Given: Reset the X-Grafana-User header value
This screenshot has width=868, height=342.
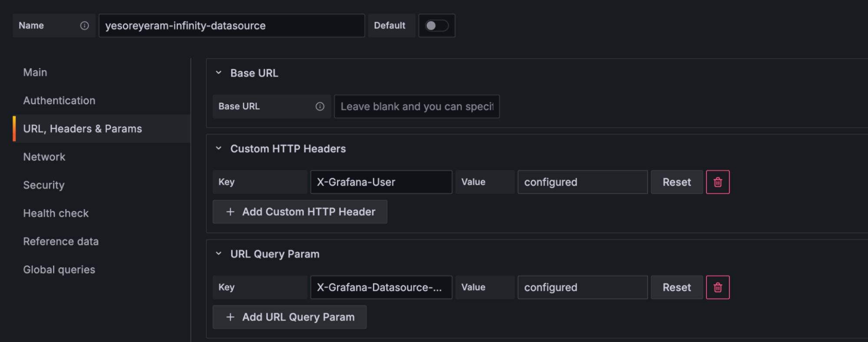Looking at the screenshot, I should [x=677, y=182].
